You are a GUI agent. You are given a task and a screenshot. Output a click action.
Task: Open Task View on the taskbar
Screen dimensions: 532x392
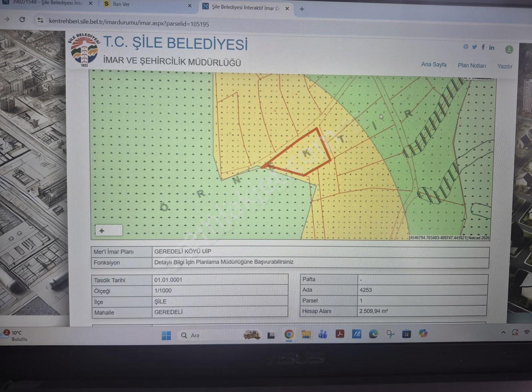pyautogui.click(x=271, y=335)
